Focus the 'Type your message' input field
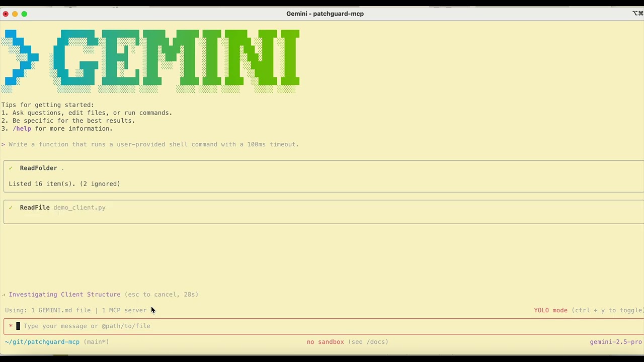Image resolution: width=644 pixels, height=362 pixels. point(324,326)
